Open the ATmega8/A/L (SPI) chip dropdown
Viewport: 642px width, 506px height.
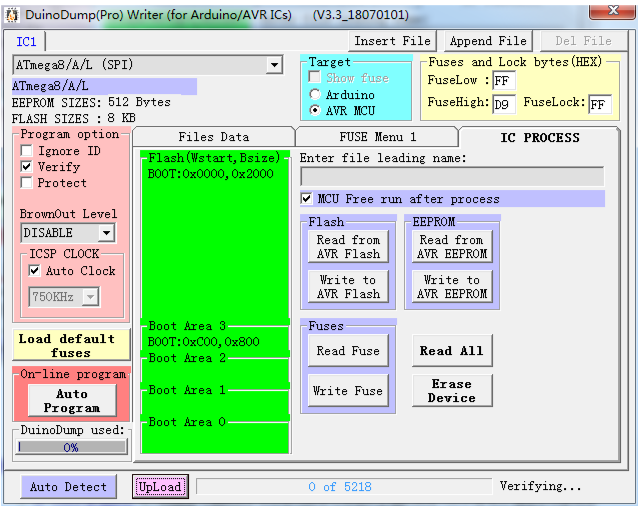[274, 65]
